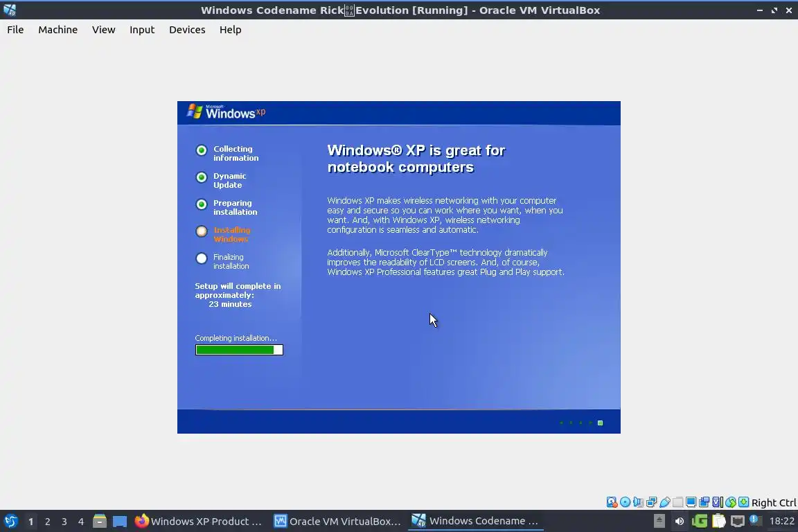Click the show desktop icon in taskbar
The image size is (798, 532).
[120, 522]
